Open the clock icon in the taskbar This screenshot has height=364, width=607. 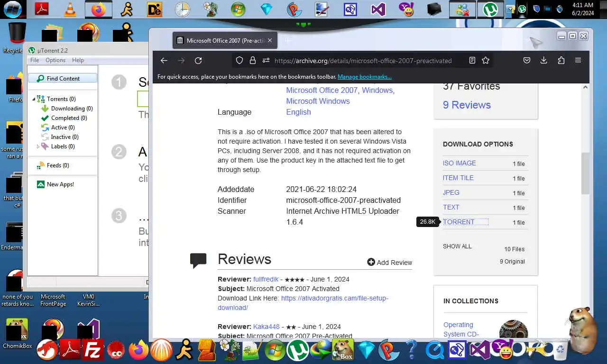(183, 9)
